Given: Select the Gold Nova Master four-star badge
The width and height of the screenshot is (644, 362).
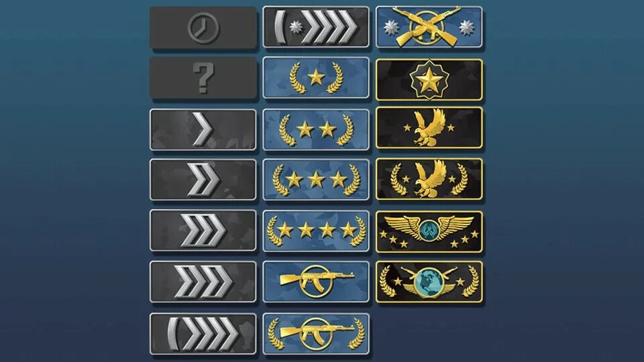Looking at the screenshot, I should tap(316, 231).
